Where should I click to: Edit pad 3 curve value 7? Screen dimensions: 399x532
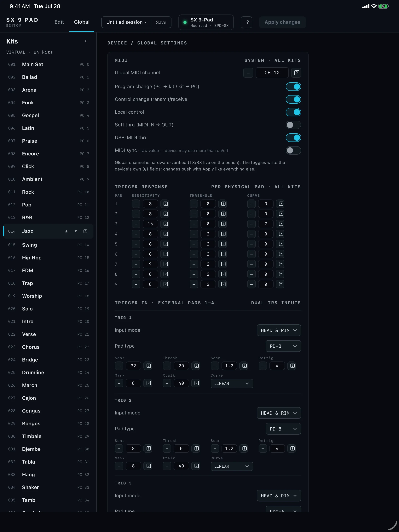click(266, 224)
